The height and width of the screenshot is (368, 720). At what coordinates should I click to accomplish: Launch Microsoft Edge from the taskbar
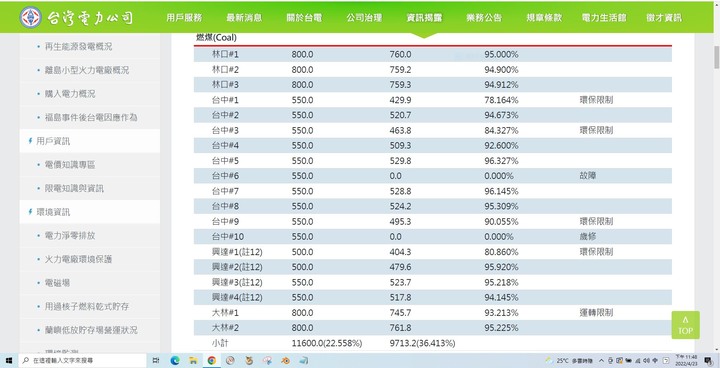pyautogui.click(x=175, y=361)
